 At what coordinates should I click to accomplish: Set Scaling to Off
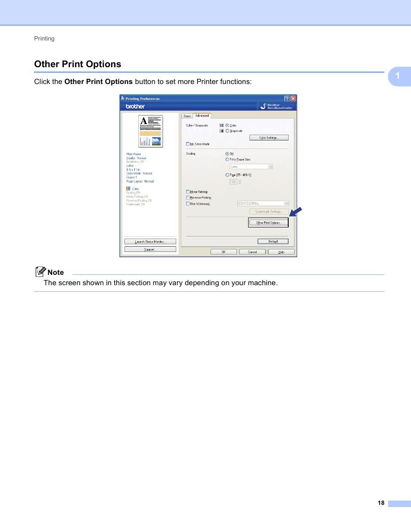pyautogui.click(x=227, y=154)
